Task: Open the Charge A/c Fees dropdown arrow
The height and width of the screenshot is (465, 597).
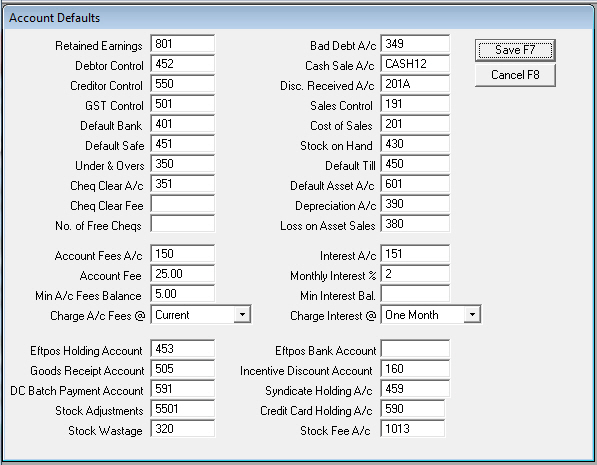Action: click(242, 315)
